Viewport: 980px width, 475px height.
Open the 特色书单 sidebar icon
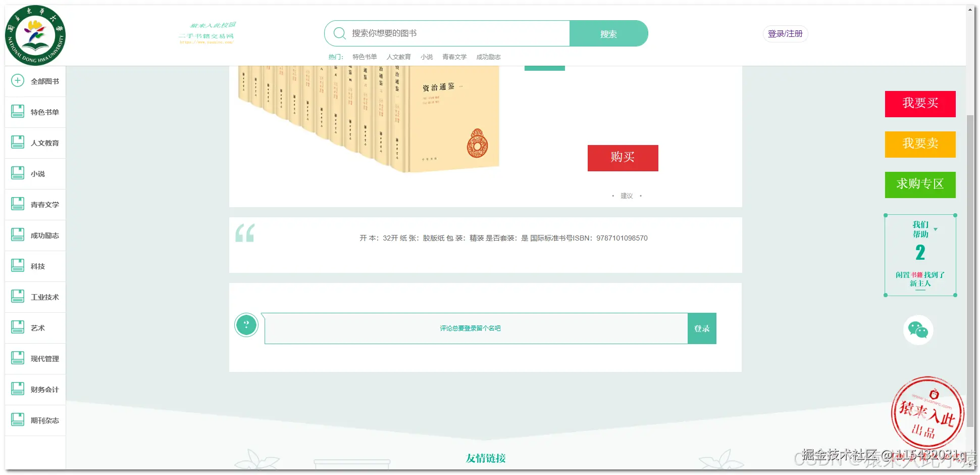click(x=18, y=111)
